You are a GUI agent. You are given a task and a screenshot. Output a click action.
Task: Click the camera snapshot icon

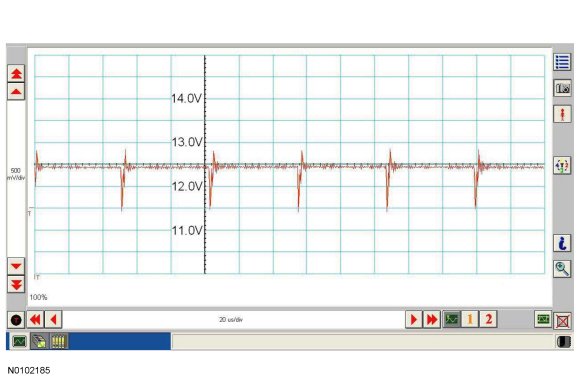tap(562, 88)
